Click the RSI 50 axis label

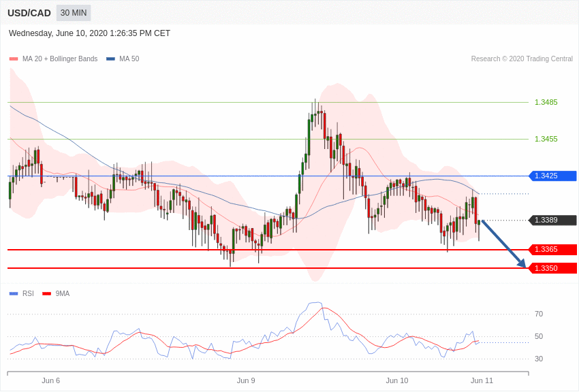[x=539, y=336]
